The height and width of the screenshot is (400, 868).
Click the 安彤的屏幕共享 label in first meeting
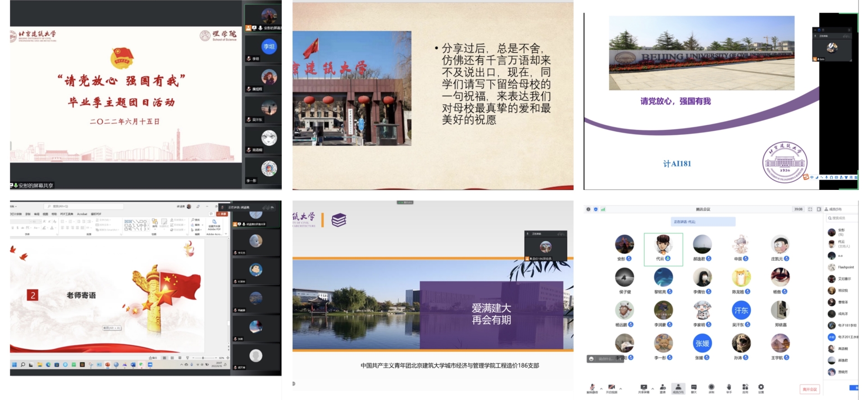(36, 185)
